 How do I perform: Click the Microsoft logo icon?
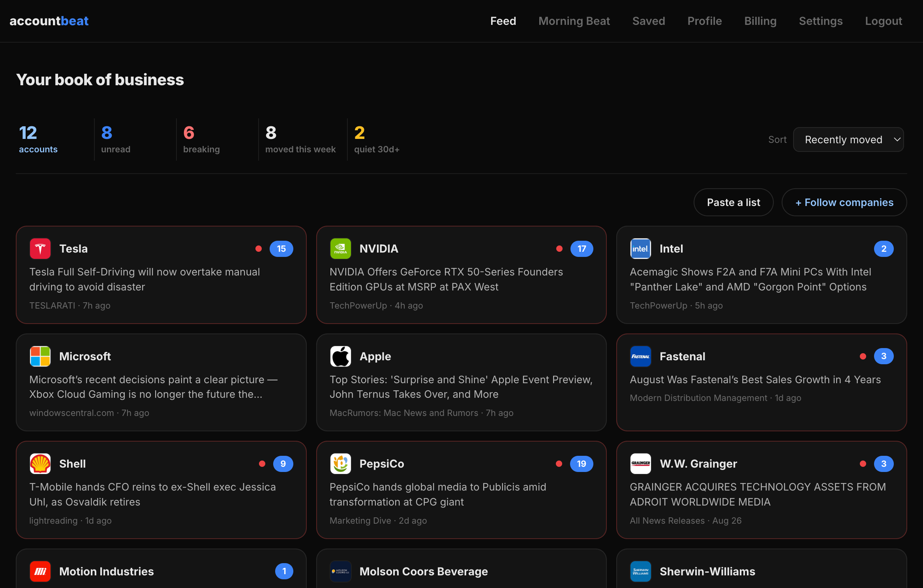40,356
